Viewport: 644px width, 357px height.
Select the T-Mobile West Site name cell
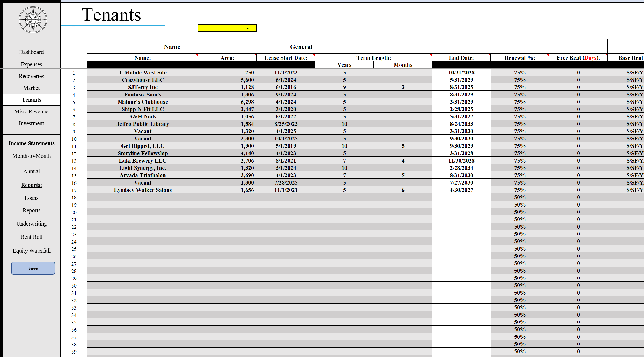(142, 72)
